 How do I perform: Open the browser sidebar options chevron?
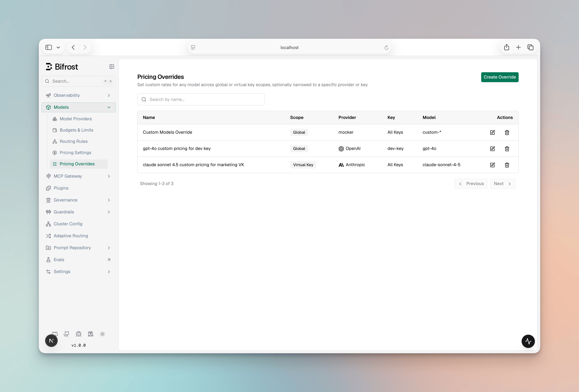58,48
